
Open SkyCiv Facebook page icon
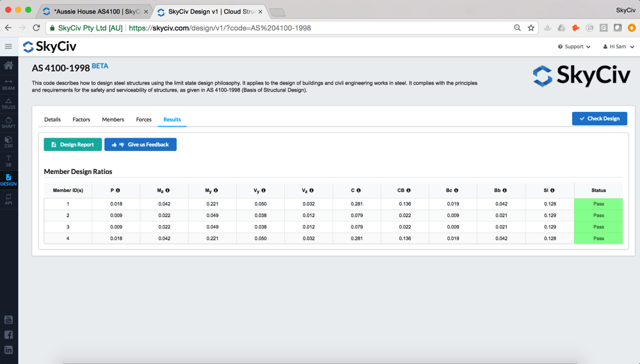pos(9,335)
